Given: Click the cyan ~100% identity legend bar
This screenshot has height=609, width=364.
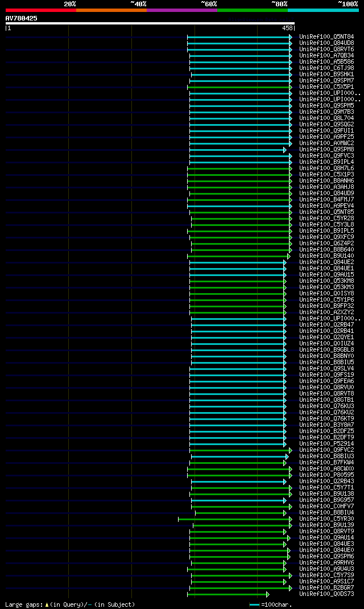Looking at the screenshot, I should tap(323, 10).
